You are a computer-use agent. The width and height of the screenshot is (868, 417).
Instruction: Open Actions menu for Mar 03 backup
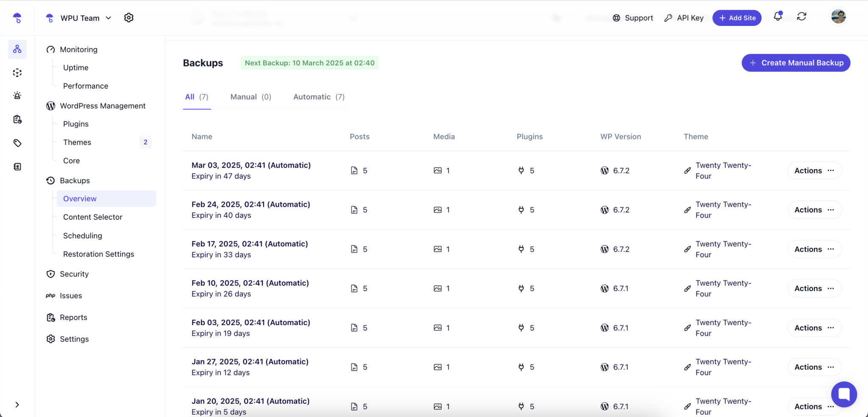click(x=814, y=171)
